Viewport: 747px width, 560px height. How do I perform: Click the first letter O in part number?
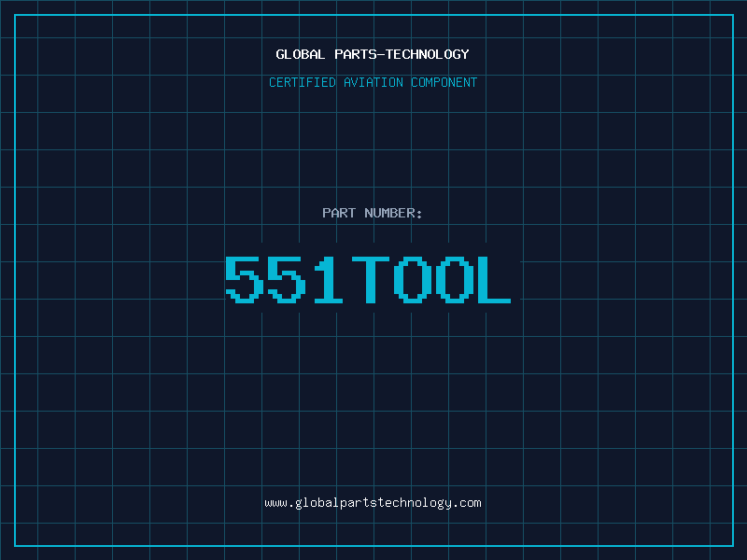pos(409,280)
